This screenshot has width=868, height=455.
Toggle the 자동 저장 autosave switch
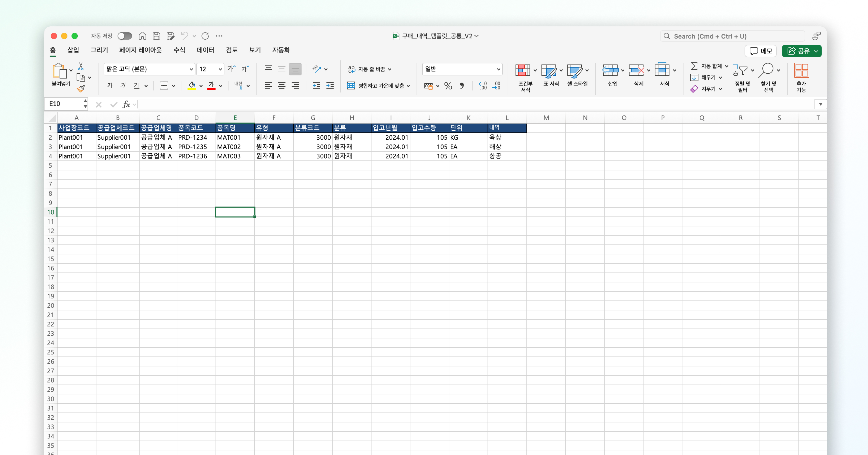[x=124, y=36]
